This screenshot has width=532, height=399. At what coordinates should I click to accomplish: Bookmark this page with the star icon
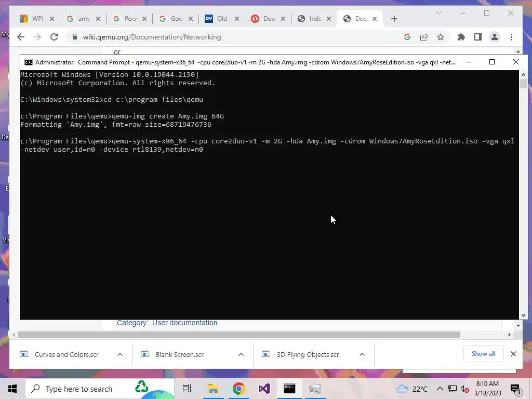pos(441,37)
